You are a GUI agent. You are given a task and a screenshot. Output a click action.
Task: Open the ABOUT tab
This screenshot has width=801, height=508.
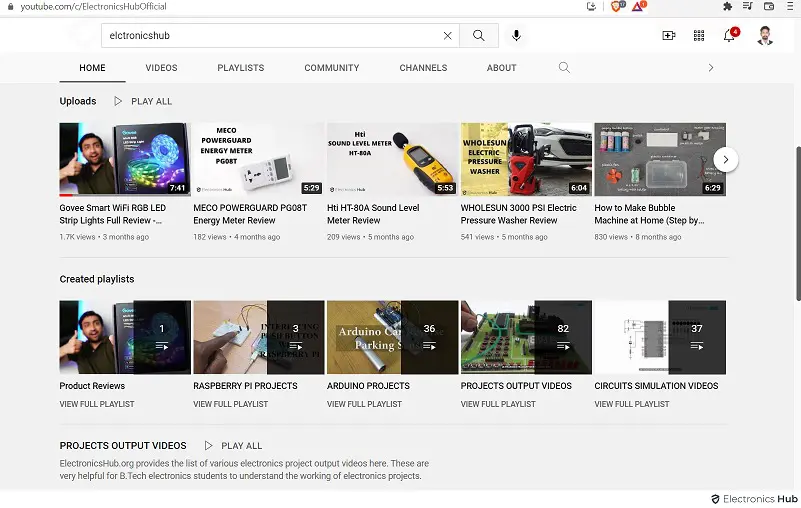(501, 67)
